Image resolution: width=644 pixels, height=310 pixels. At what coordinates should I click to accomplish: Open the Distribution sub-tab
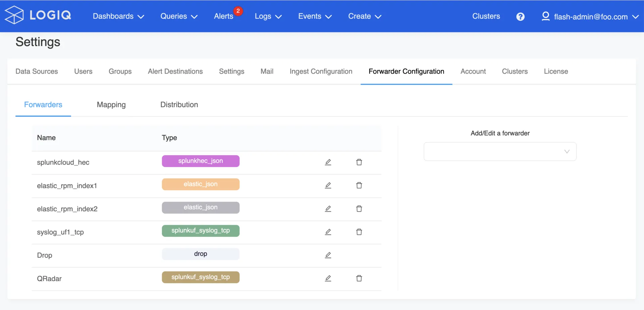[x=179, y=105]
